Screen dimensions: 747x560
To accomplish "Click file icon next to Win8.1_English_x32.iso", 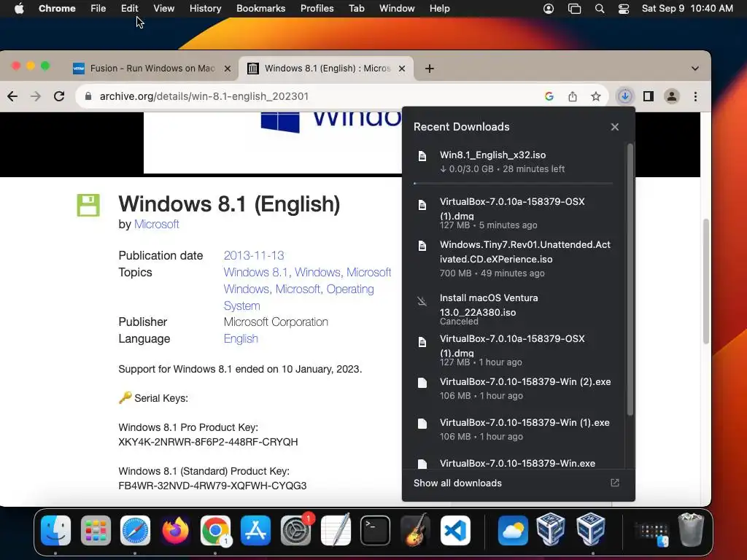I will click(x=422, y=156).
